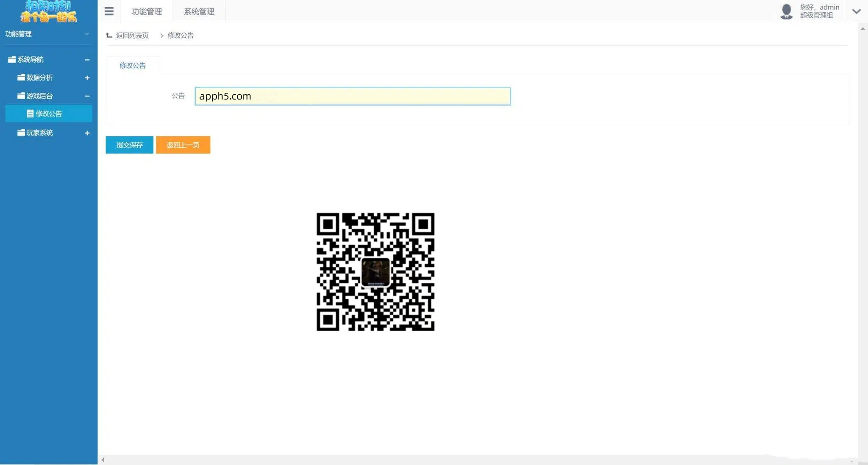This screenshot has height=465, width=868.
Task: Click the horizontal scrollbar left arrow
Action: pos(103,460)
